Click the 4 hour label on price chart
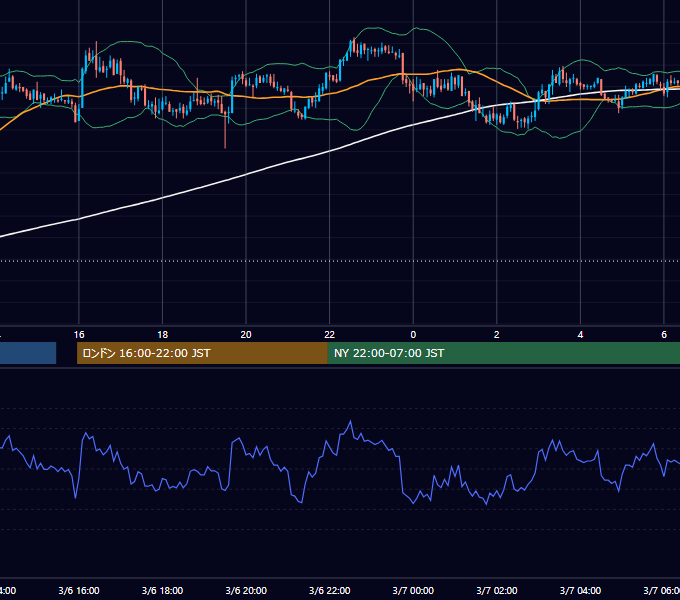 580,335
